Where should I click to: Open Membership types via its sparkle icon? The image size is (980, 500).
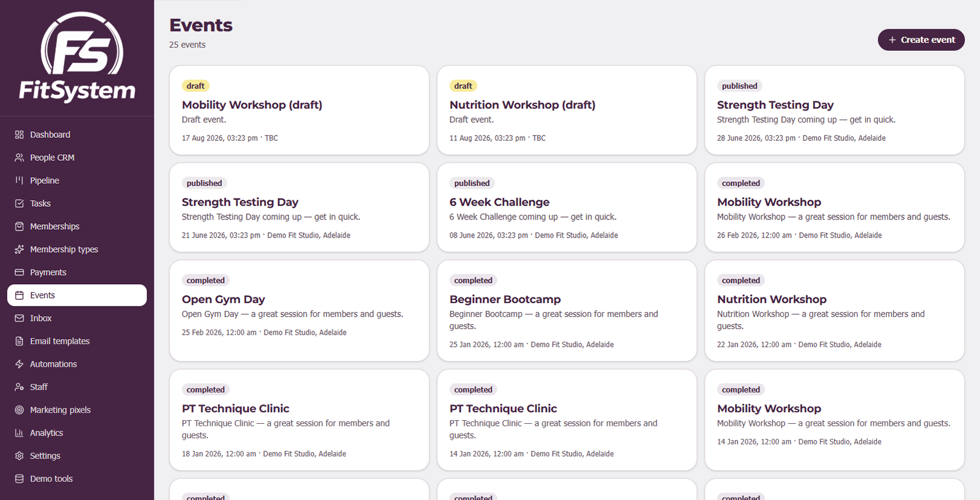pyautogui.click(x=19, y=249)
